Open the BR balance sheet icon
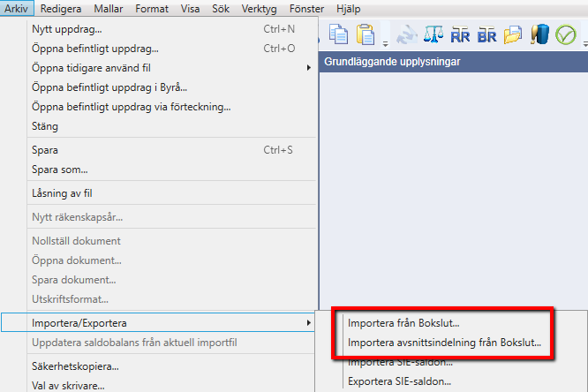 tap(486, 35)
